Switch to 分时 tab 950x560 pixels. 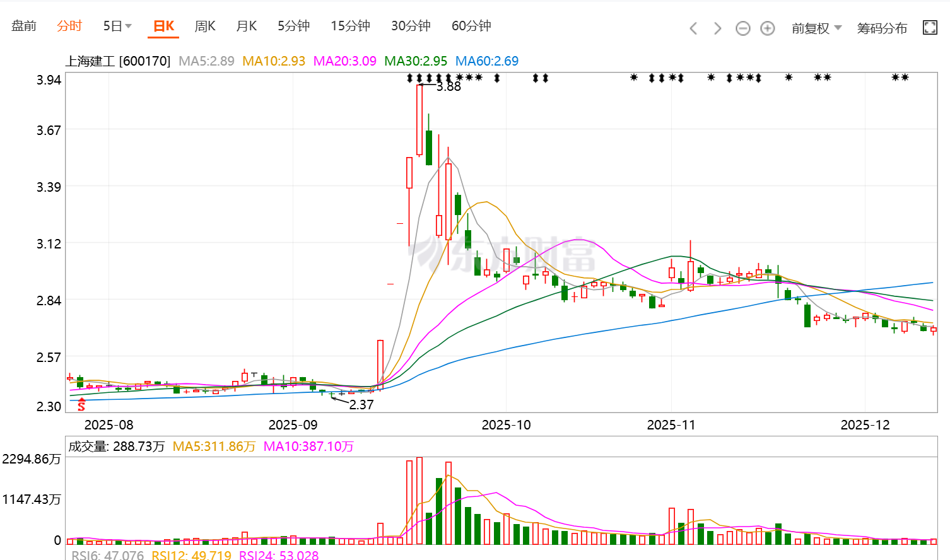click(69, 26)
